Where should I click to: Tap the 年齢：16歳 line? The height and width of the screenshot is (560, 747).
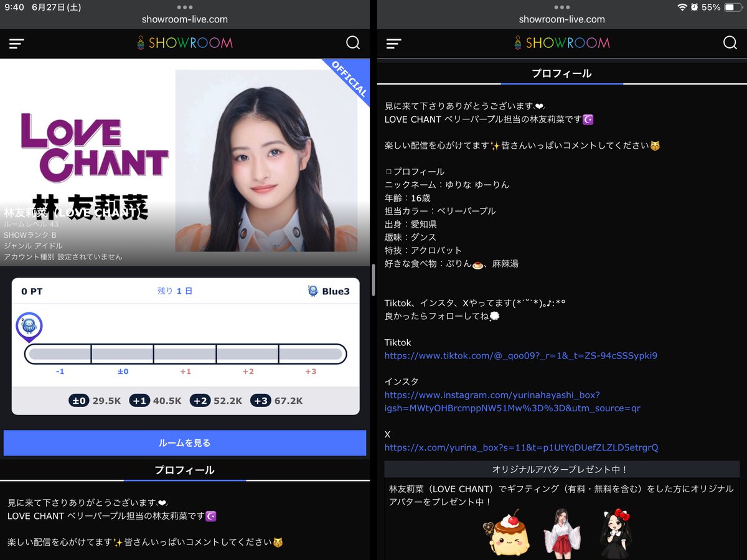pyautogui.click(x=407, y=198)
